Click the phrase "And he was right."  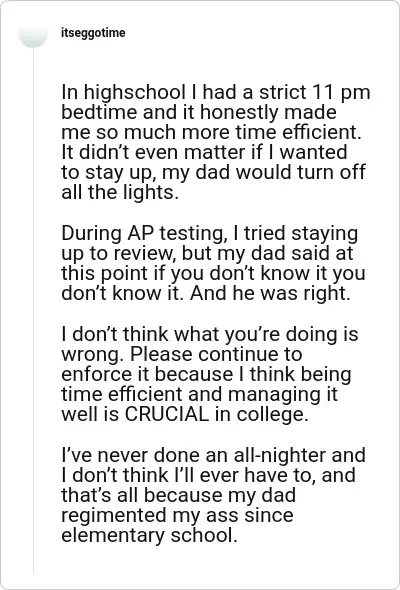coord(270,293)
